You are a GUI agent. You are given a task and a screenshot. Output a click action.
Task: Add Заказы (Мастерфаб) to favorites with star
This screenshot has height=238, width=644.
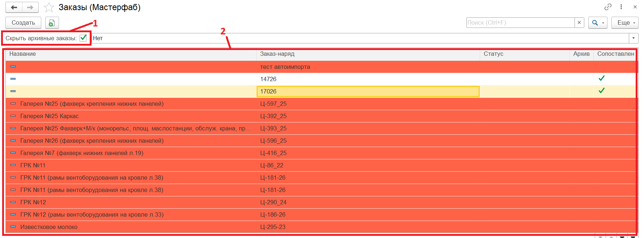tap(49, 7)
